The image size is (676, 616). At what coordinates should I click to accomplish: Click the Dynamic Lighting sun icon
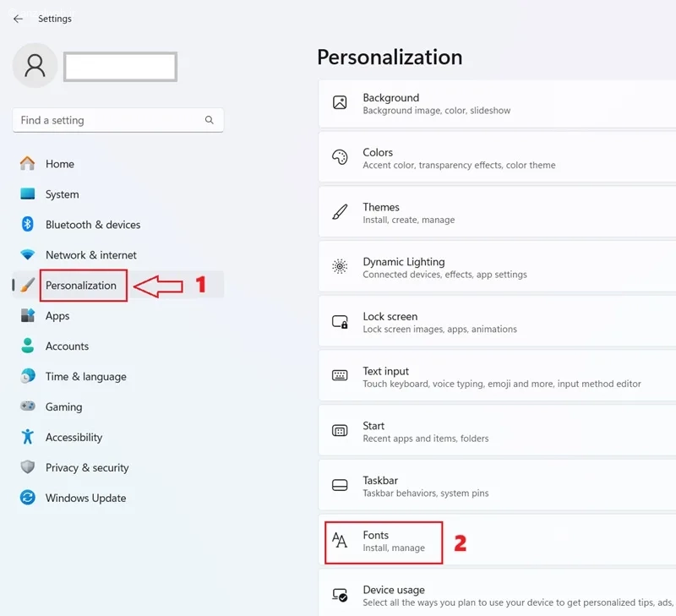coord(340,266)
